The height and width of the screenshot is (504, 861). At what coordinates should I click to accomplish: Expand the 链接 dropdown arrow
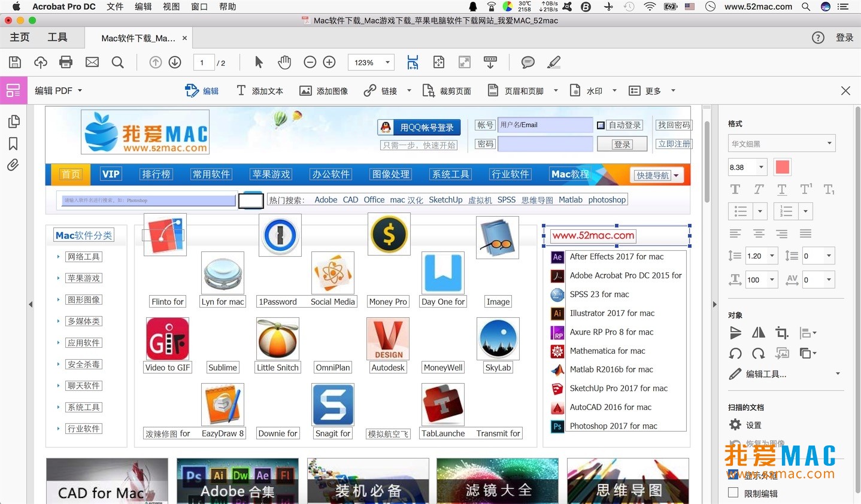tap(409, 91)
